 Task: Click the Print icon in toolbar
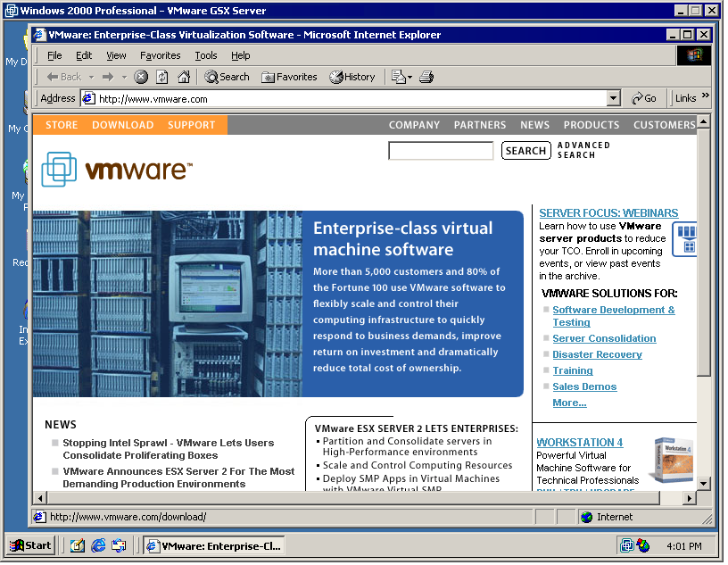(426, 77)
